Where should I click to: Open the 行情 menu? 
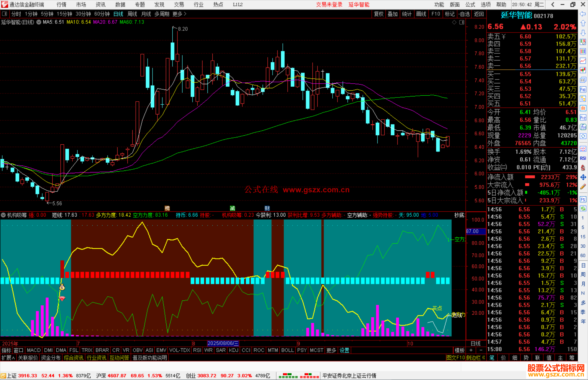pos(61,5)
